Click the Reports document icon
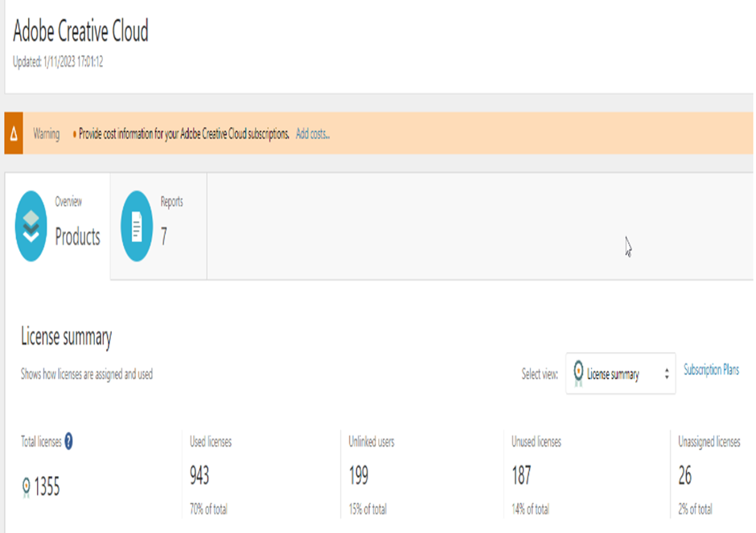This screenshot has width=756, height=533. pyautogui.click(x=137, y=226)
